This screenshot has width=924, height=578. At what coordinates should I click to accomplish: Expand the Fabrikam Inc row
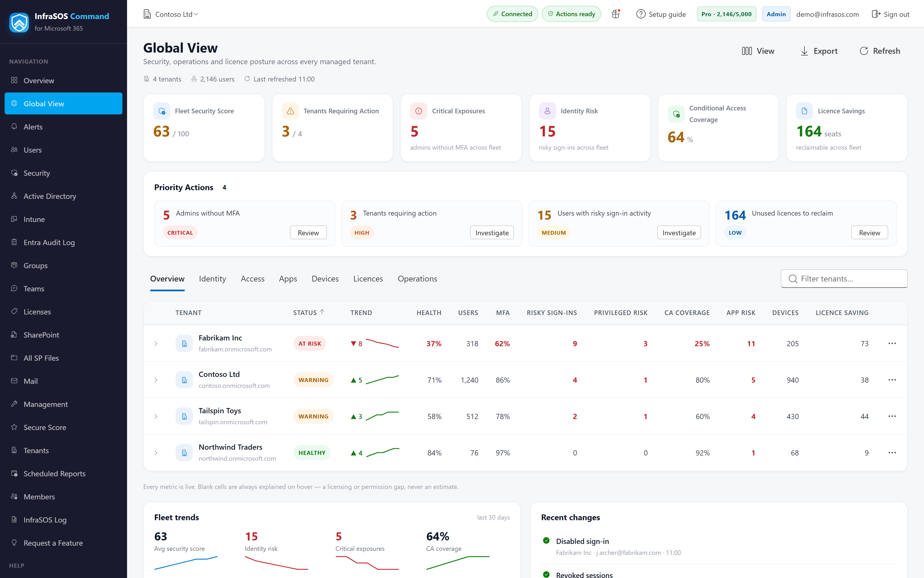tap(156, 344)
